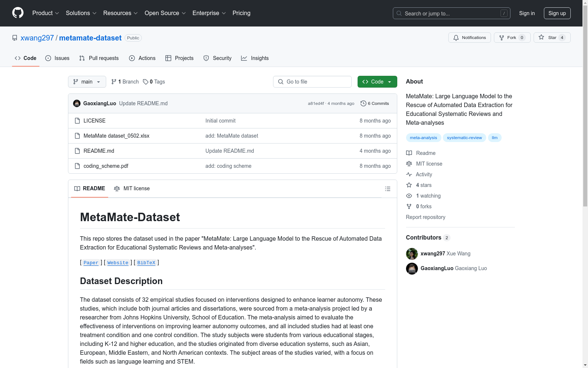Click xwang297's contributor avatar
Viewport: 588px width, 368px height.
coord(412,254)
